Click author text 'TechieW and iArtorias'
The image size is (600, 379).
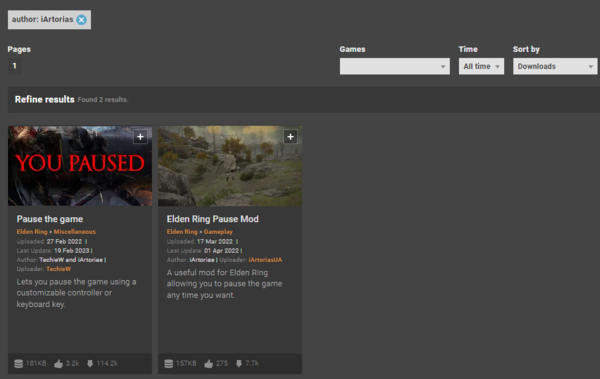pos(71,260)
